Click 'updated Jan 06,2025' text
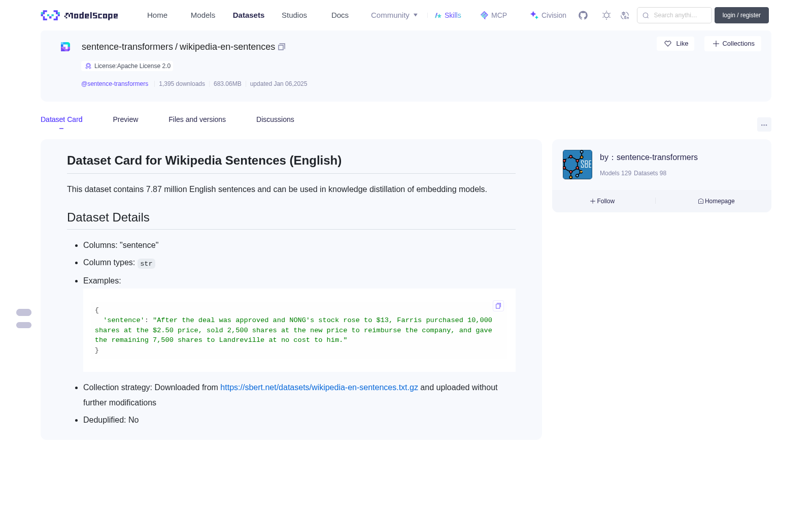Screen dimensions: 812x508 click(x=279, y=84)
